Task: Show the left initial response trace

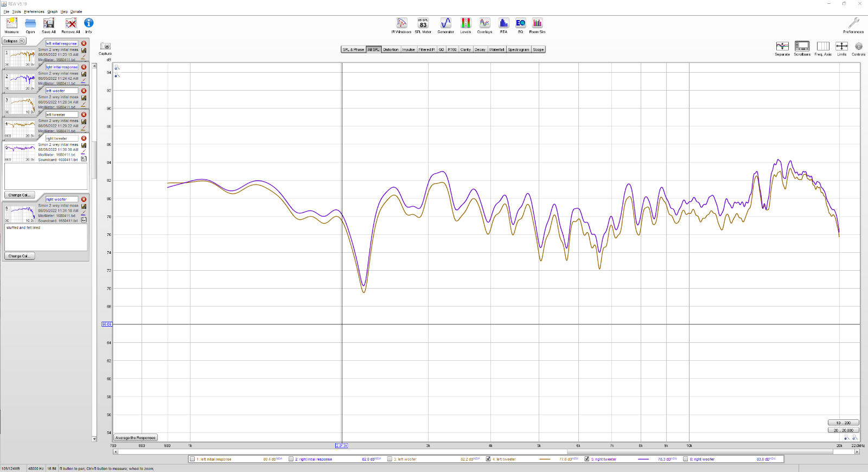Action: point(192,459)
